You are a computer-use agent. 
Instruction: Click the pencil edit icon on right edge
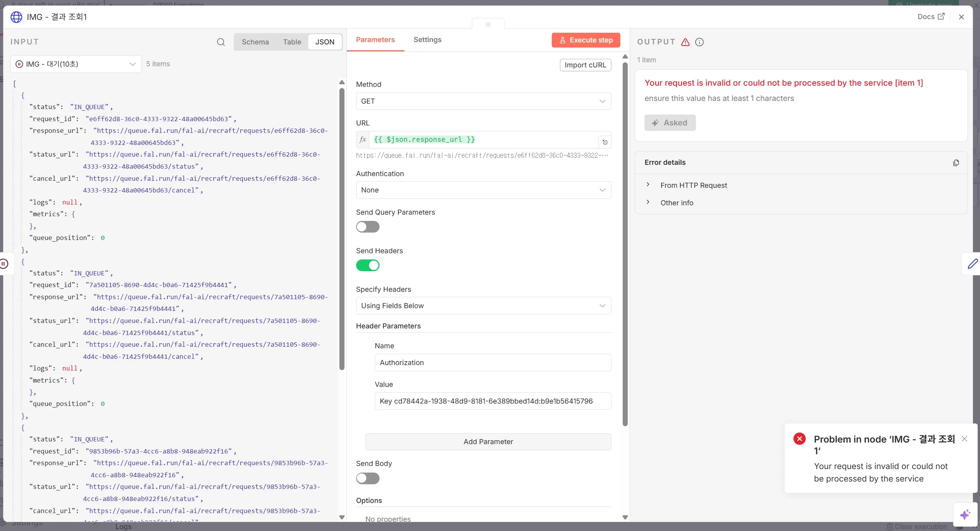[972, 264]
